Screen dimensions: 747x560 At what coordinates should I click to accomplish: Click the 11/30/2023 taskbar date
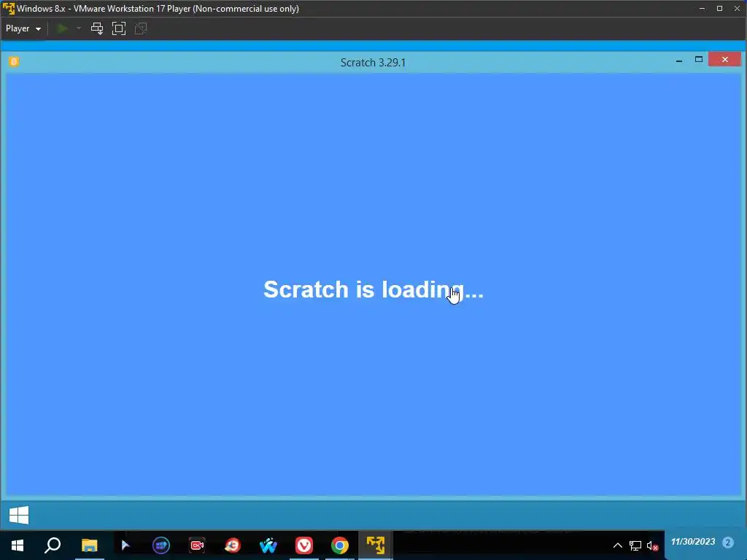point(693,542)
